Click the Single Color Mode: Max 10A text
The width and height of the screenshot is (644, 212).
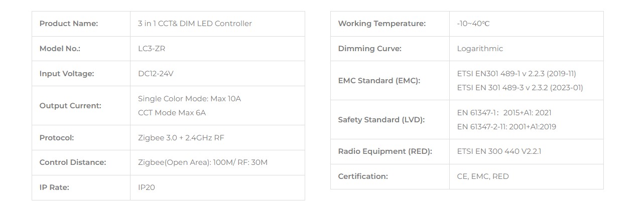pos(189,99)
